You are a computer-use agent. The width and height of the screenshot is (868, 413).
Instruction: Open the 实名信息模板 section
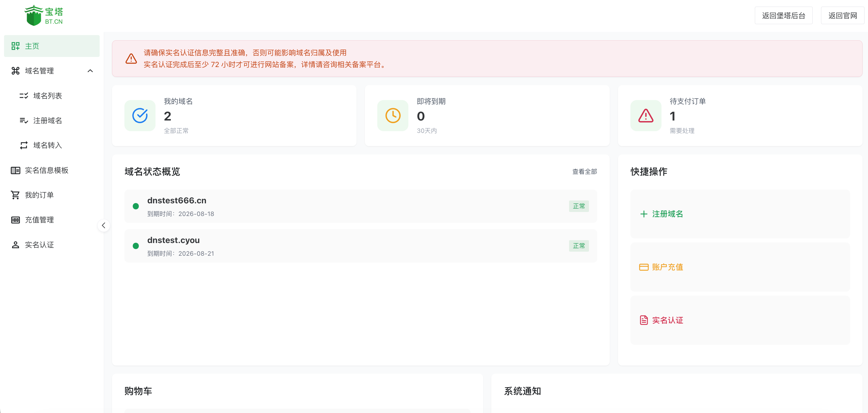click(x=47, y=170)
